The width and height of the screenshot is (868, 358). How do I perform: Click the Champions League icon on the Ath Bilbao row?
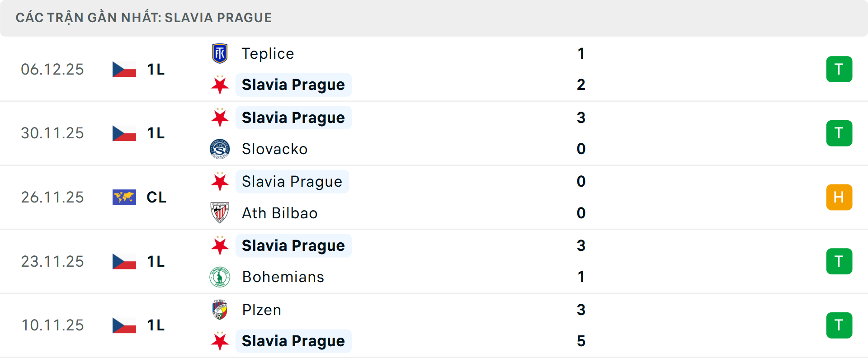124,197
